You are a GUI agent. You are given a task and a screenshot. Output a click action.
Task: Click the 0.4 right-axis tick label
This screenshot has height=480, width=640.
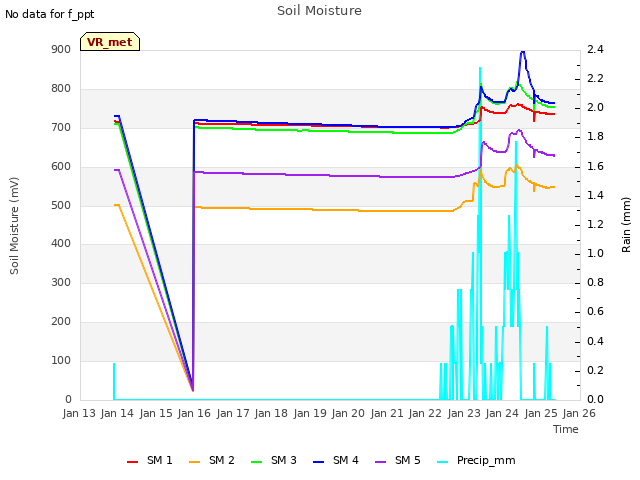(595, 342)
